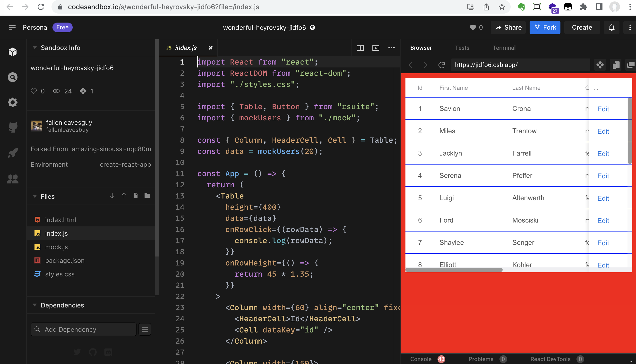
Task: Switch to the Tests tab
Action: click(x=462, y=48)
